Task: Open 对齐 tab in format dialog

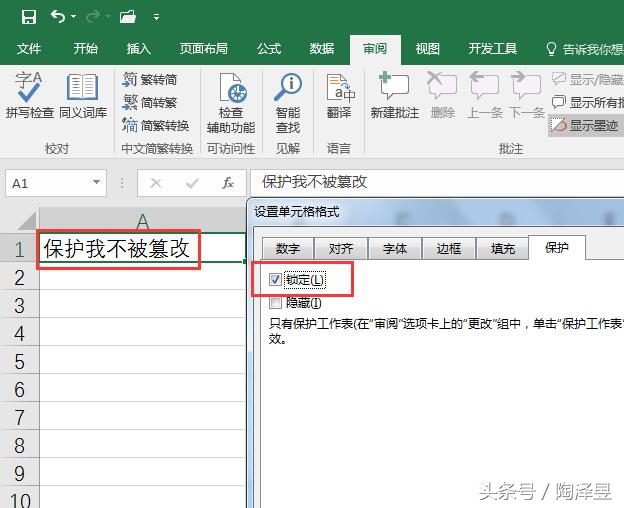Action: click(341, 249)
